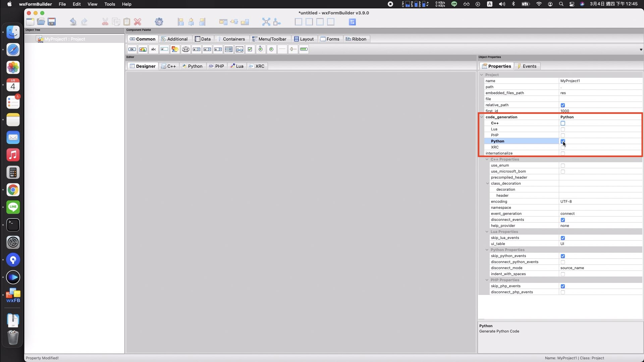Click the Redo icon in toolbar
Screen dimensions: 644x362
coord(84,22)
